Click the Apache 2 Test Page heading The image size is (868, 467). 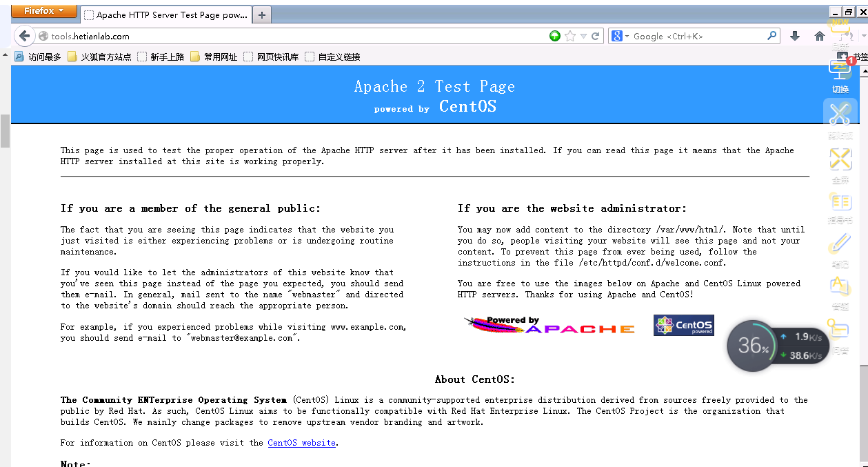434,86
